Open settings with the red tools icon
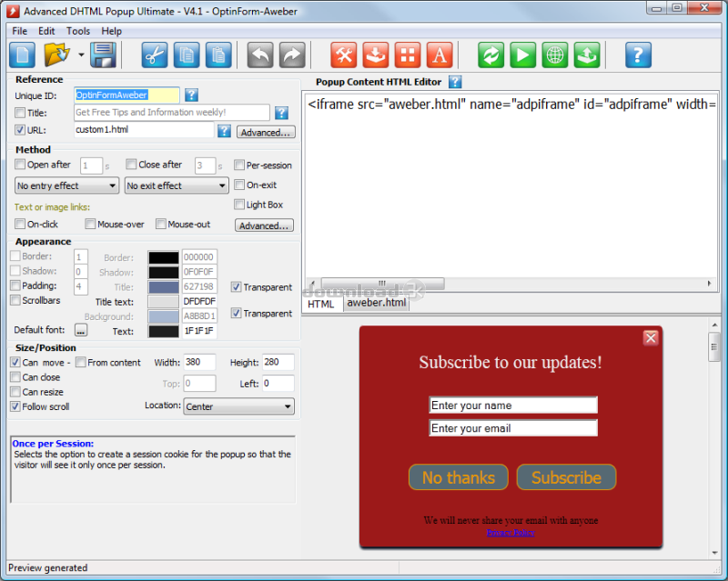The height and width of the screenshot is (581, 728). [344, 55]
